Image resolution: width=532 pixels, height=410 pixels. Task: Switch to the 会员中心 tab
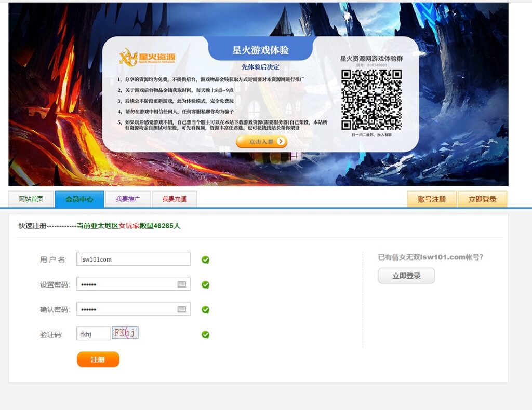click(79, 199)
